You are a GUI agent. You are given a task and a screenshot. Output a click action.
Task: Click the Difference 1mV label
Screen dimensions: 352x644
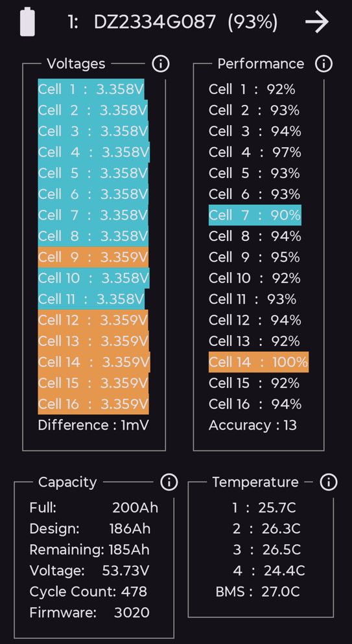(x=93, y=425)
